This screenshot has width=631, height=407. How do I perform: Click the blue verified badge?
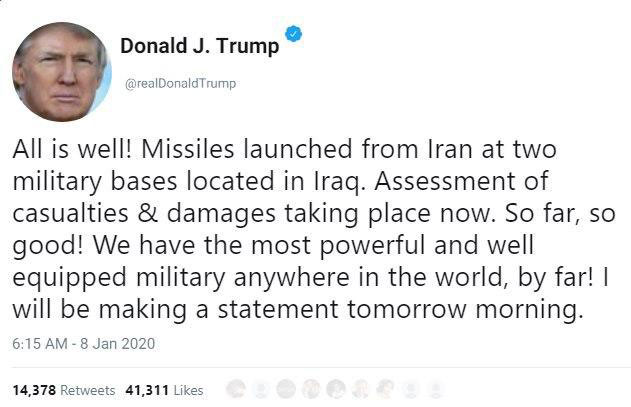[x=293, y=34]
